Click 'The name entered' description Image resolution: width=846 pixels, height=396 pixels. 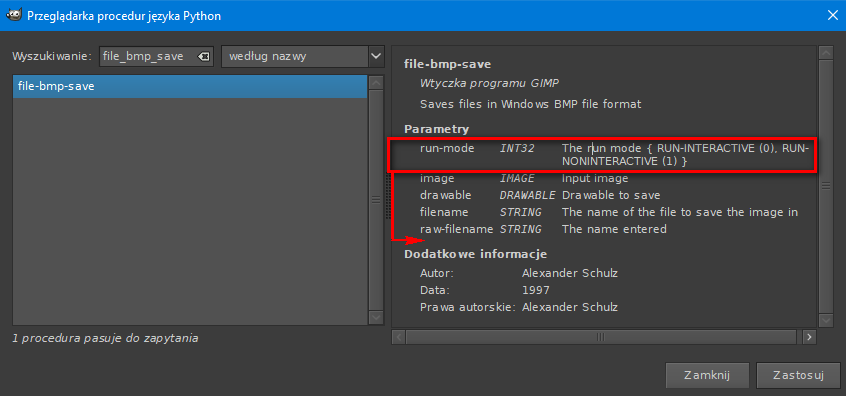click(614, 229)
